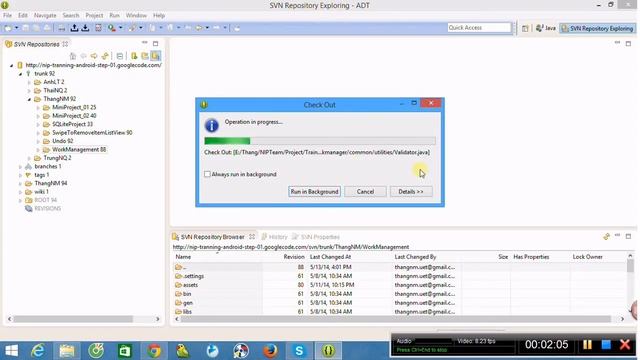Click the download arrow toolbar icon

[x=85, y=28]
